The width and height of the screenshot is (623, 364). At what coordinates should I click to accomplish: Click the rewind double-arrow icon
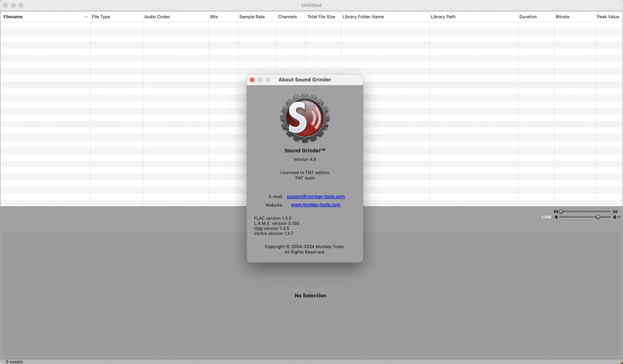pos(555,212)
